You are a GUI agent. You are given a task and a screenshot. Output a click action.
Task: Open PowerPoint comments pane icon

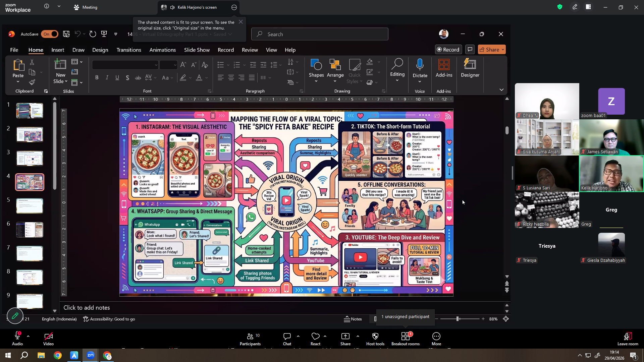coord(470,50)
